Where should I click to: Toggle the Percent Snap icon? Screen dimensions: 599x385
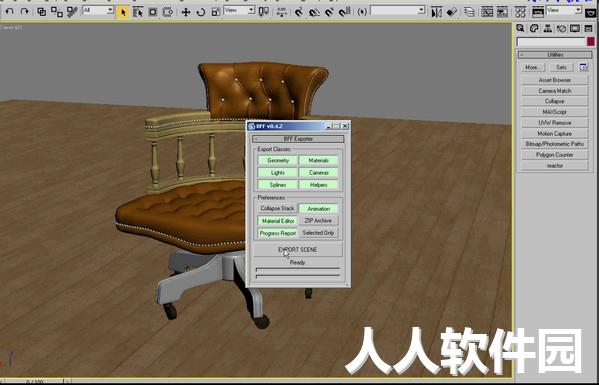pos(329,12)
